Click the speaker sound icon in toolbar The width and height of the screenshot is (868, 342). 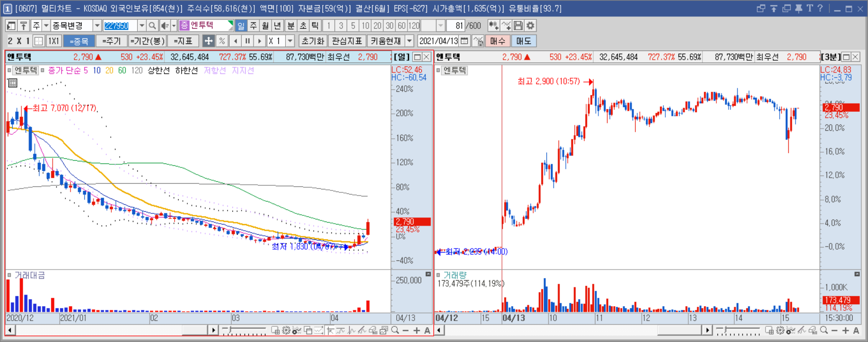(x=164, y=26)
